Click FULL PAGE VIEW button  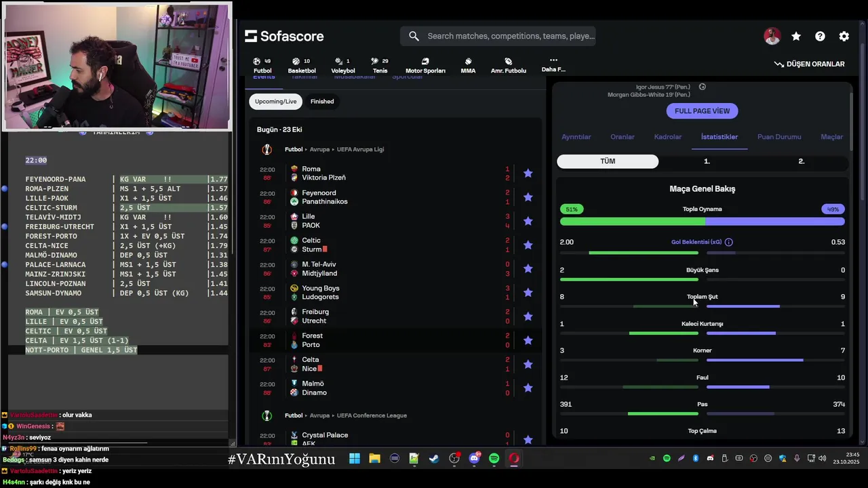click(x=702, y=111)
